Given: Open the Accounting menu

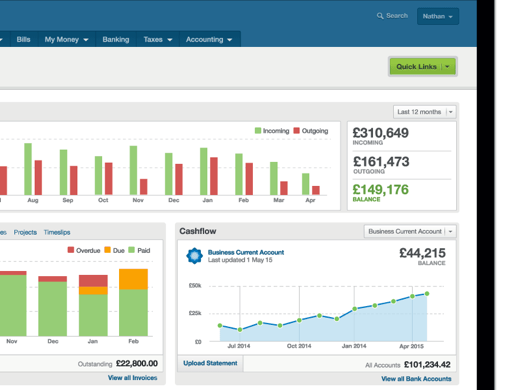Looking at the screenshot, I should point(209,39).
